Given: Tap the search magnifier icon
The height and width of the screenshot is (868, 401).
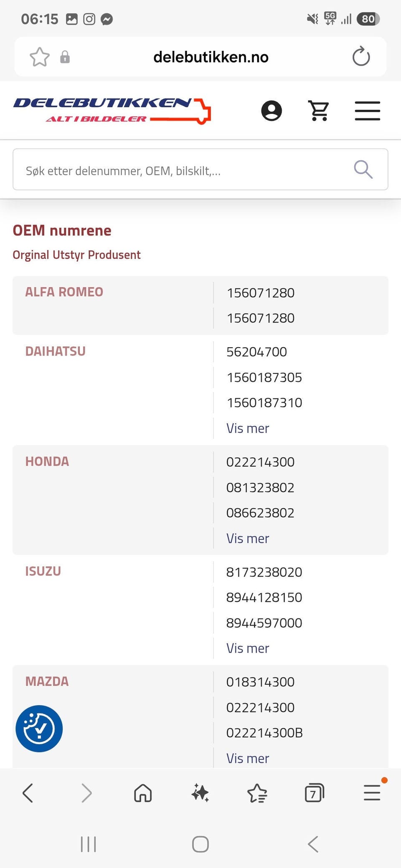Looking at the screenshot, I should tap(363, 169).
